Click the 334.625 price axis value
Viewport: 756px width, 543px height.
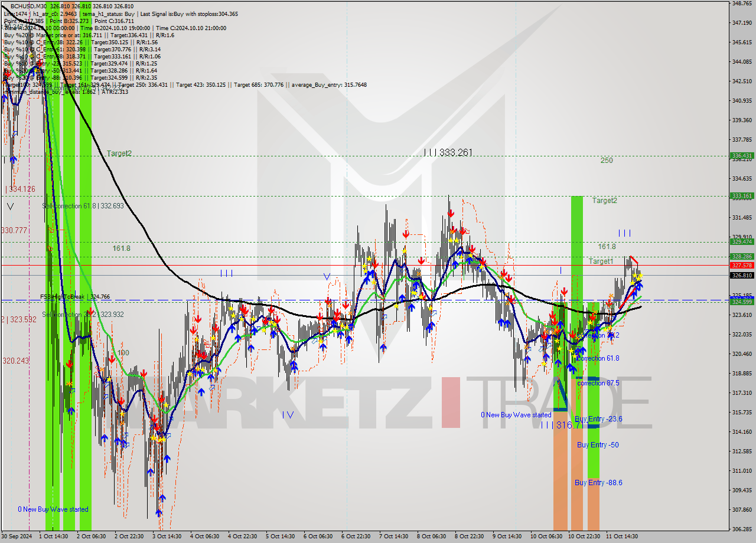[741, 178]
